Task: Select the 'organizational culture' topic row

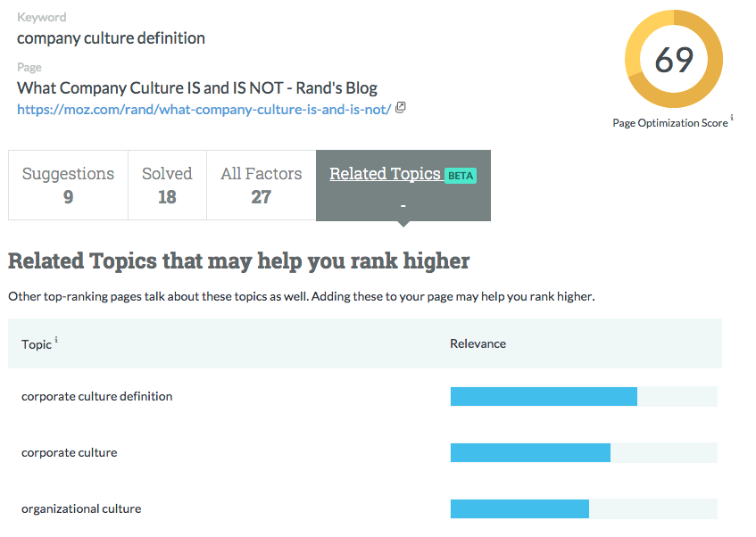Action: point(81,508)
